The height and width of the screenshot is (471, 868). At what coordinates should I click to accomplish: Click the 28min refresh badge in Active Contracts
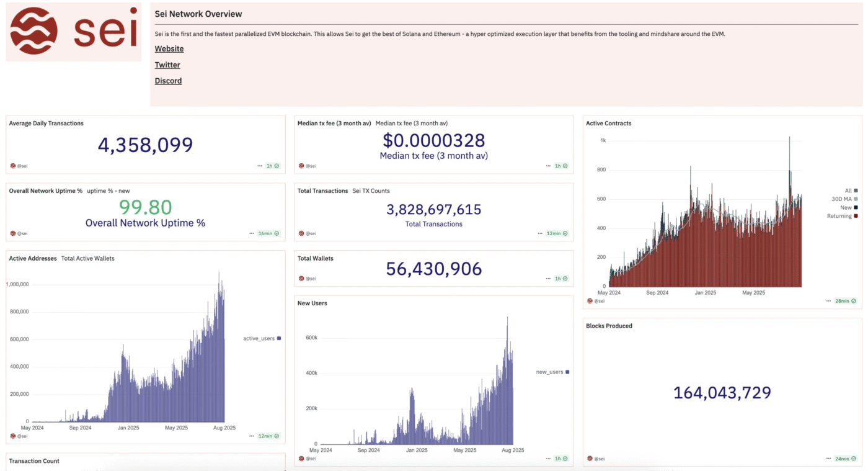[846, 301]
